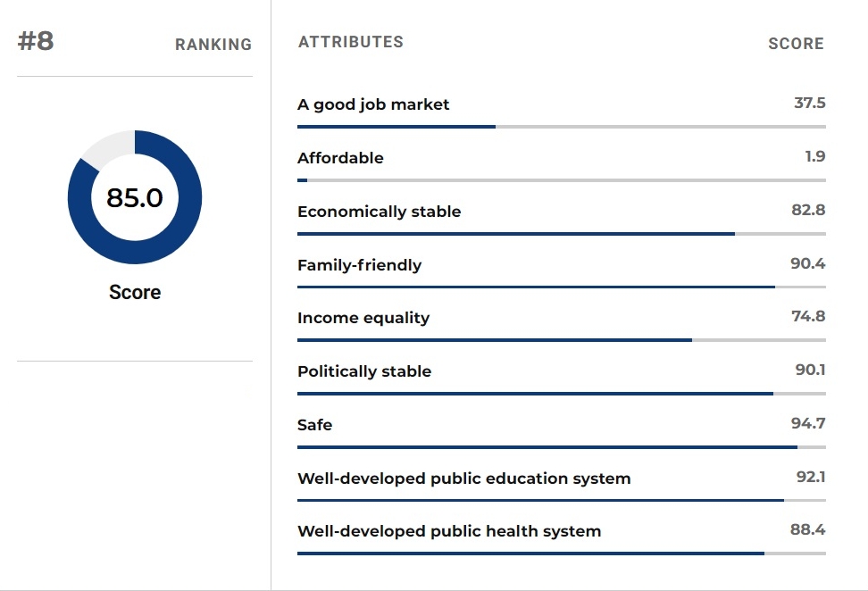Click the 85.0 score donut chart
The height and width of the screenshot is (591, 868).
click(x=135, y=197)
